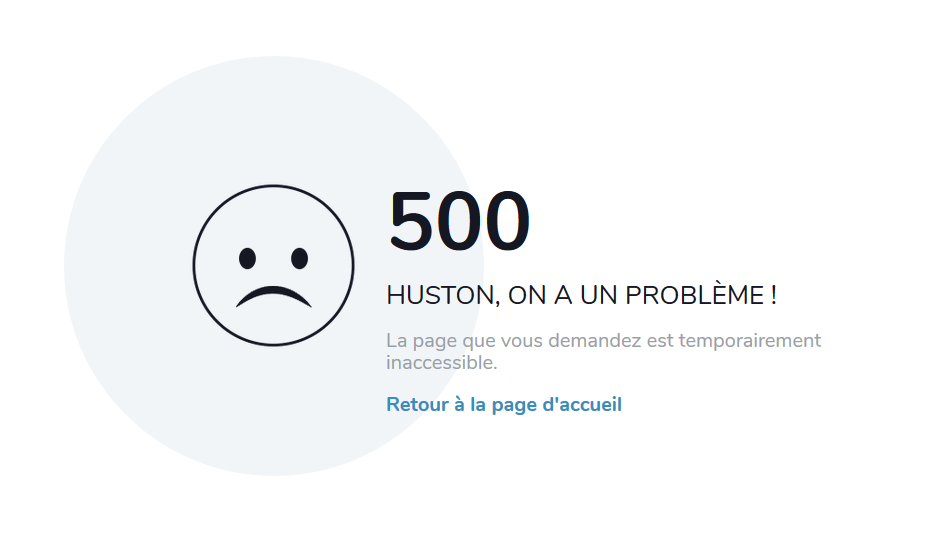Click the left eye of the sad face
The width and height of the screenshot is (937, 534).
pyautogui.click(x=247, y=259)
